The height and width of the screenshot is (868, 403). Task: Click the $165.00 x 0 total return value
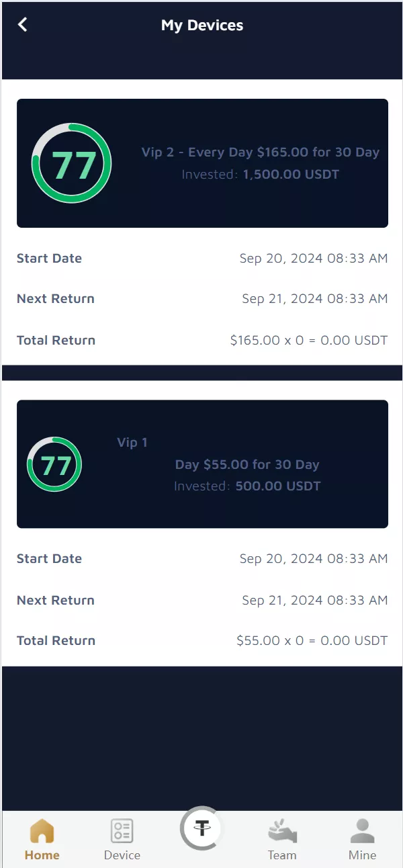[308, 340]
